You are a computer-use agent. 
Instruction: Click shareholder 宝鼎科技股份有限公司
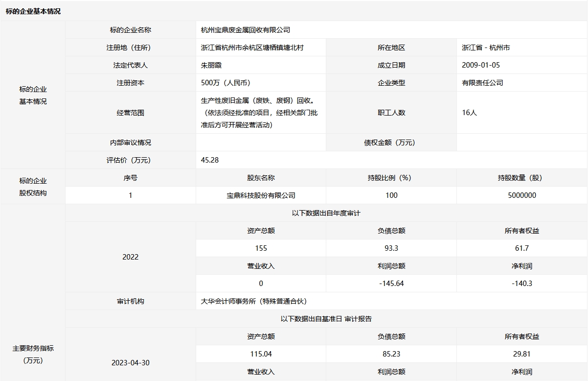point(261,195)
